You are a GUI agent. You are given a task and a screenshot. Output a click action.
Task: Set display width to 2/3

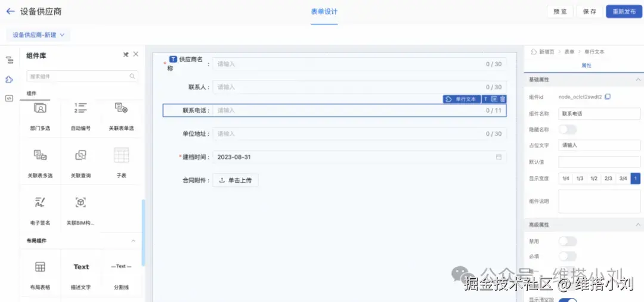tap(608, 179)
